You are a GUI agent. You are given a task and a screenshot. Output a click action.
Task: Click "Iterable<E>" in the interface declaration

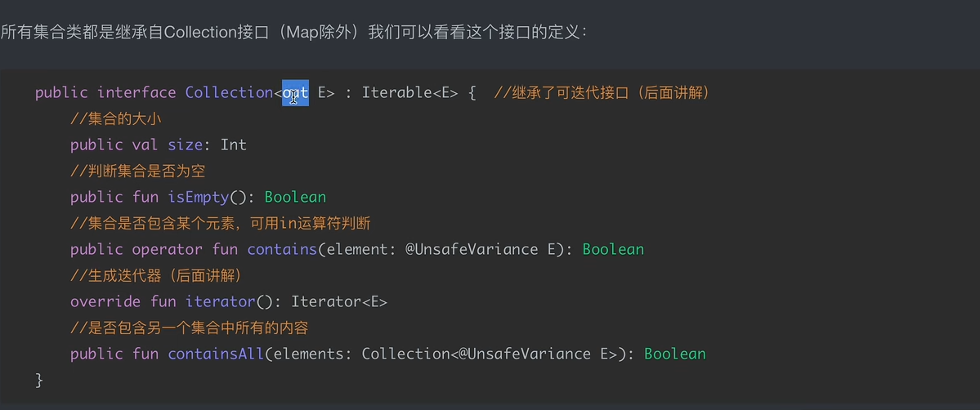(410, 92)
